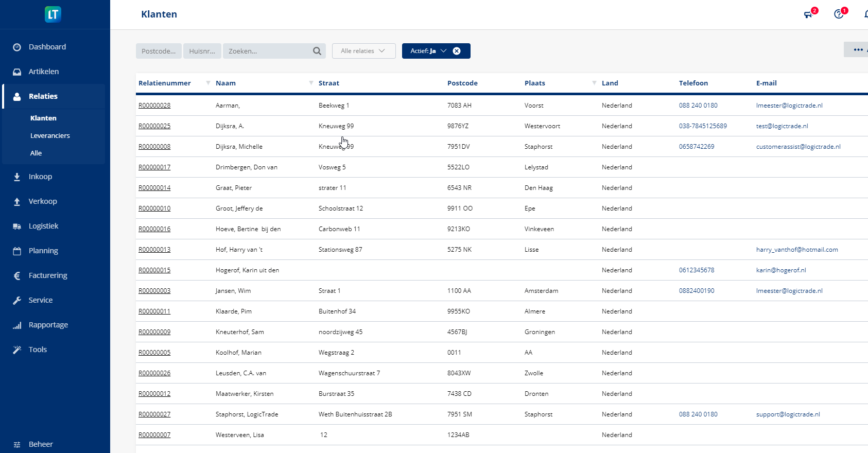868x453 pixels.
Task: Expand the Verkoop menu section
Action: click(43, 201)
